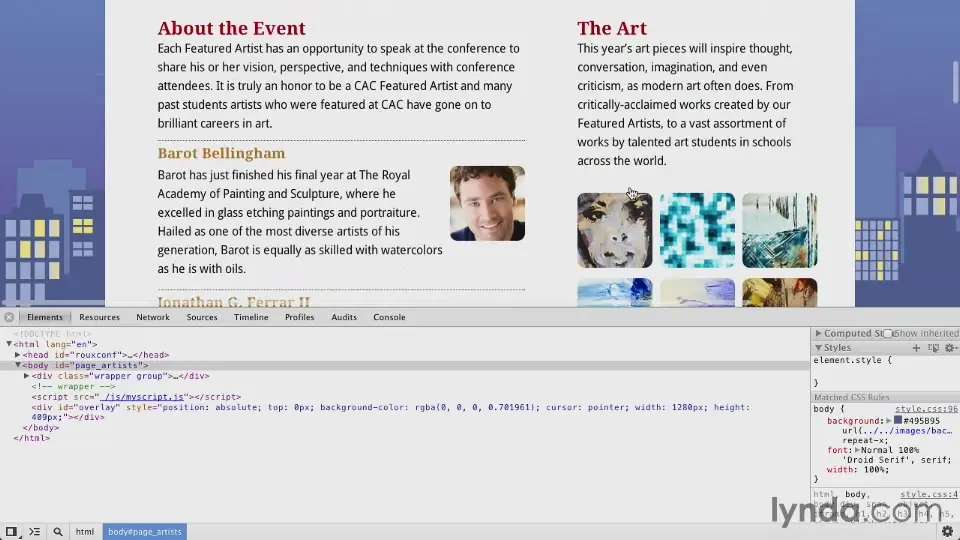
Task: Toggle element state icon in Styles header
Action: pos(933,348)
